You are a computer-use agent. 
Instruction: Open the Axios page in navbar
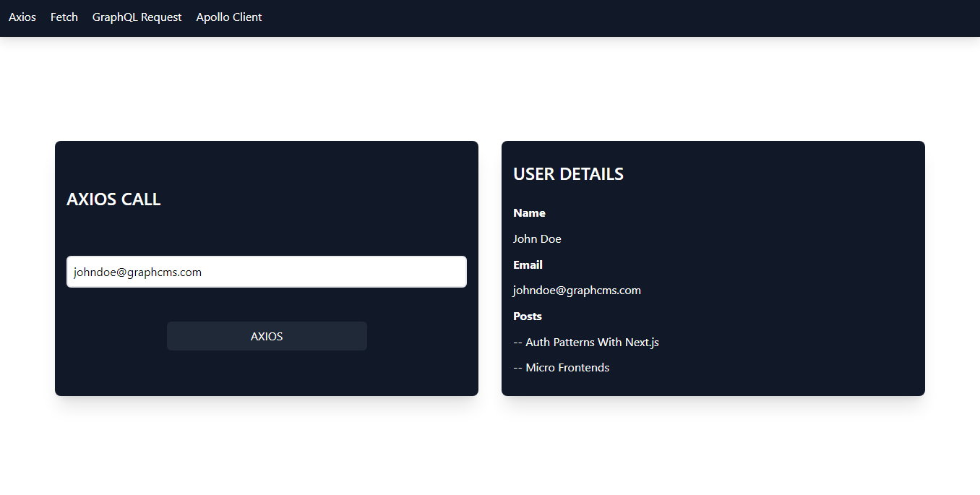[x=22, y=17]
